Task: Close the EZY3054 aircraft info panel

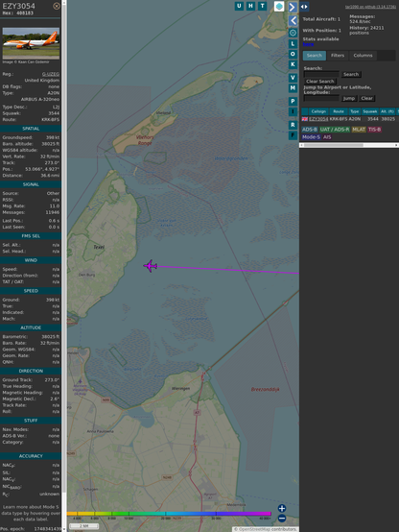Action: pyautogui.click(x=57, y=6)
